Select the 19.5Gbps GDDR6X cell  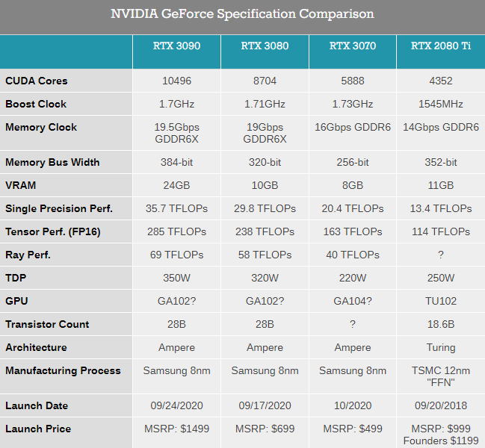176,133
